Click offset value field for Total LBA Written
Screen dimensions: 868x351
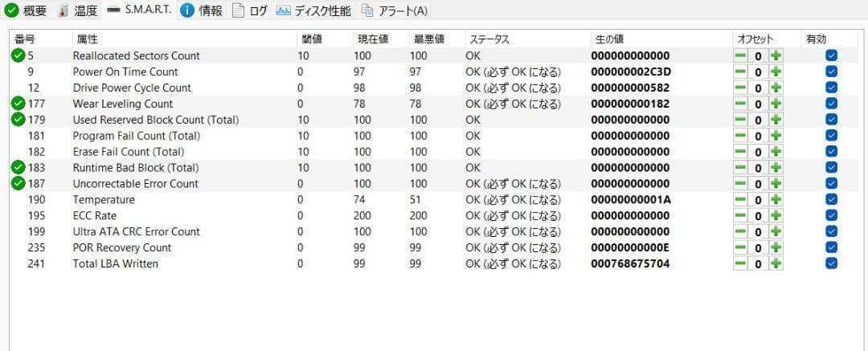point(759,263)
